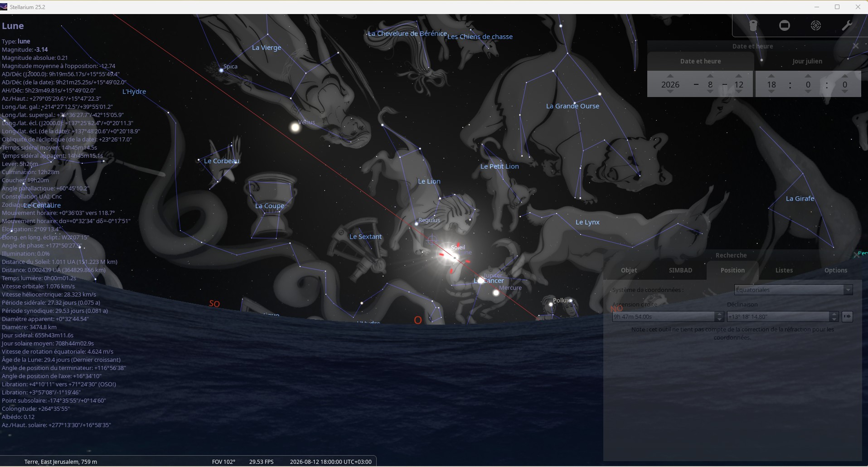Select Venus in the sky view

[x=295, y=127]
